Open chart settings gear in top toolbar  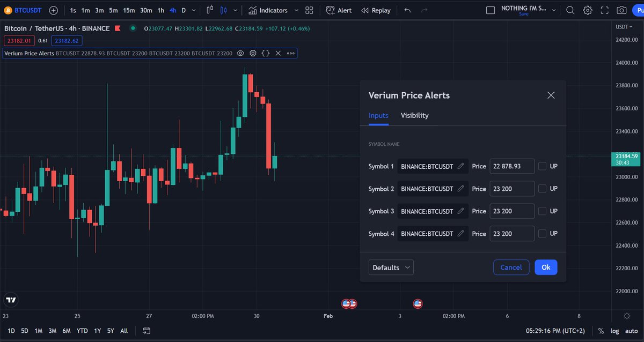(x=588, y=10)
